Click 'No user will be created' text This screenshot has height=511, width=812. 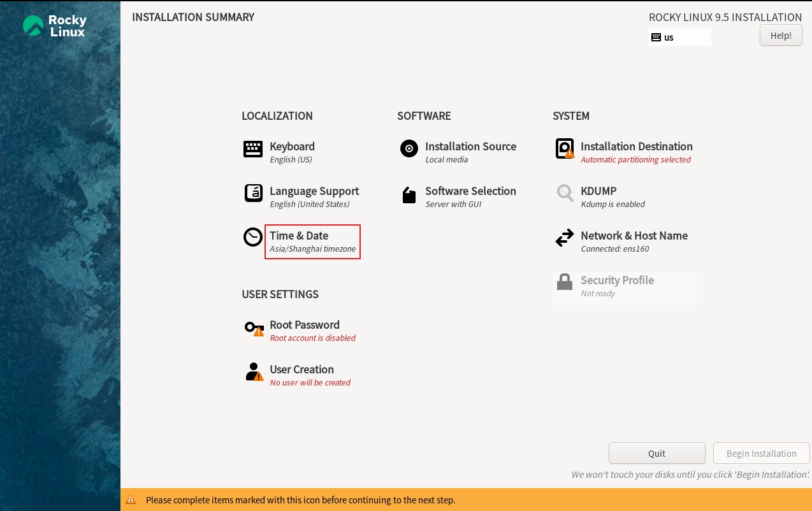[x=310, y=383]
